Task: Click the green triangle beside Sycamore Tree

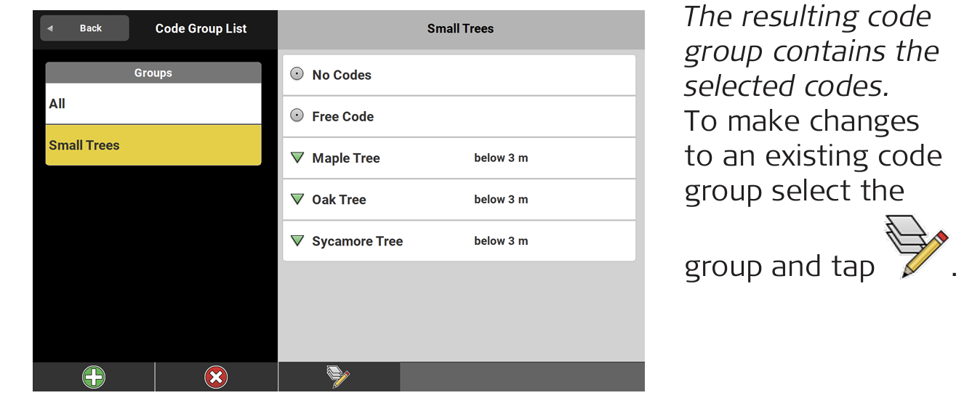Action: click(297, 240)
